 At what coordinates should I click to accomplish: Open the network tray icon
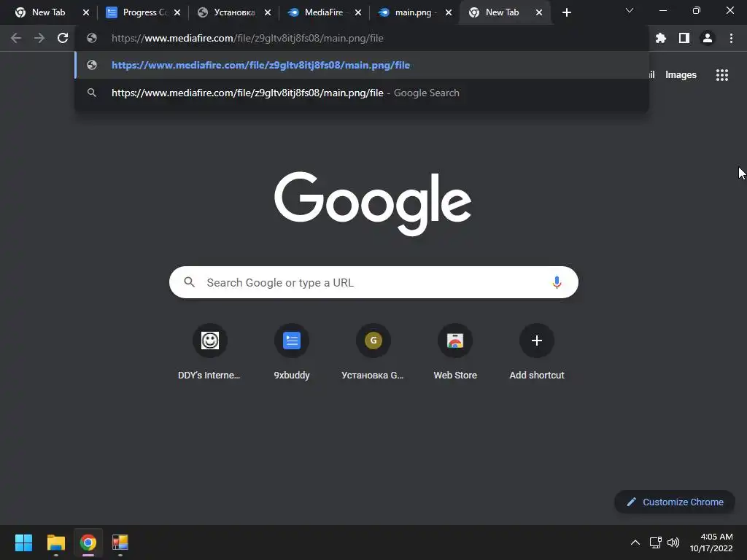pyautogui.click(x=656, y=542)
